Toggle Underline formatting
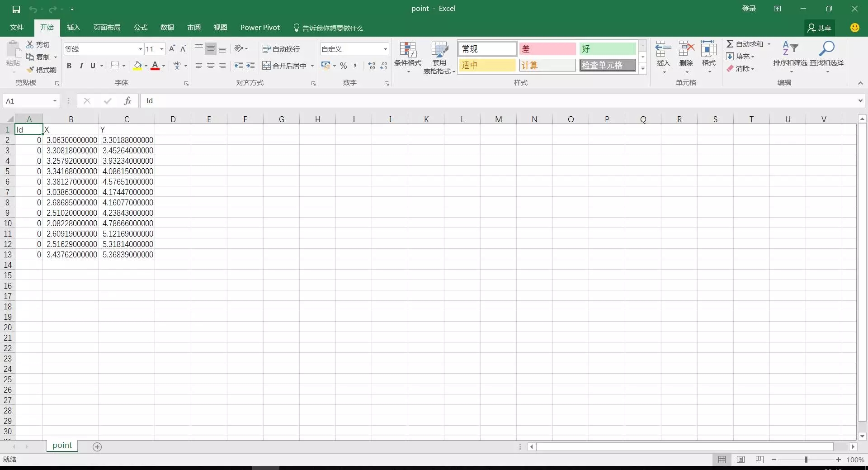This screenshot has width=868, height=470. pos(93,66)
